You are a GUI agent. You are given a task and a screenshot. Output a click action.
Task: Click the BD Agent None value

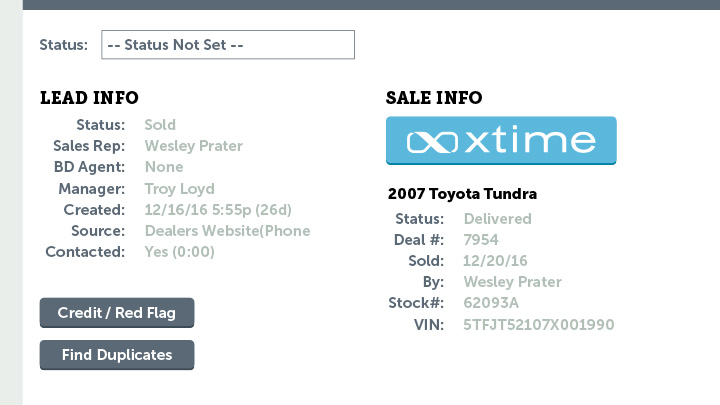point(164,167)
